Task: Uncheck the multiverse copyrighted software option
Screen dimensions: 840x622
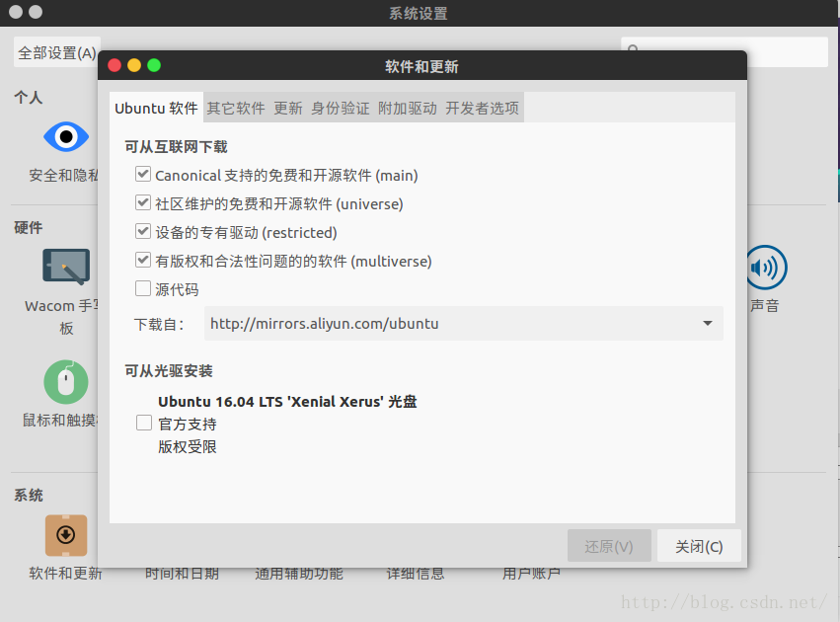Action: point(142,261)
